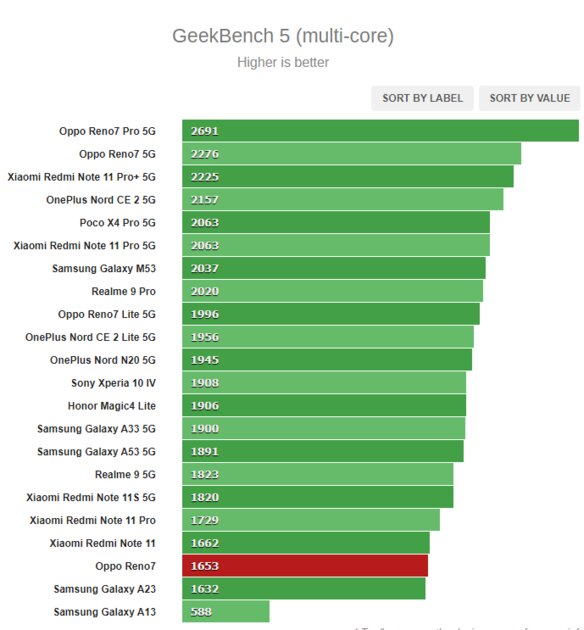
Task: Select the Oppo Reno7 Pro 5G bar
Action: pyautogui.click(x=380, y=131)
